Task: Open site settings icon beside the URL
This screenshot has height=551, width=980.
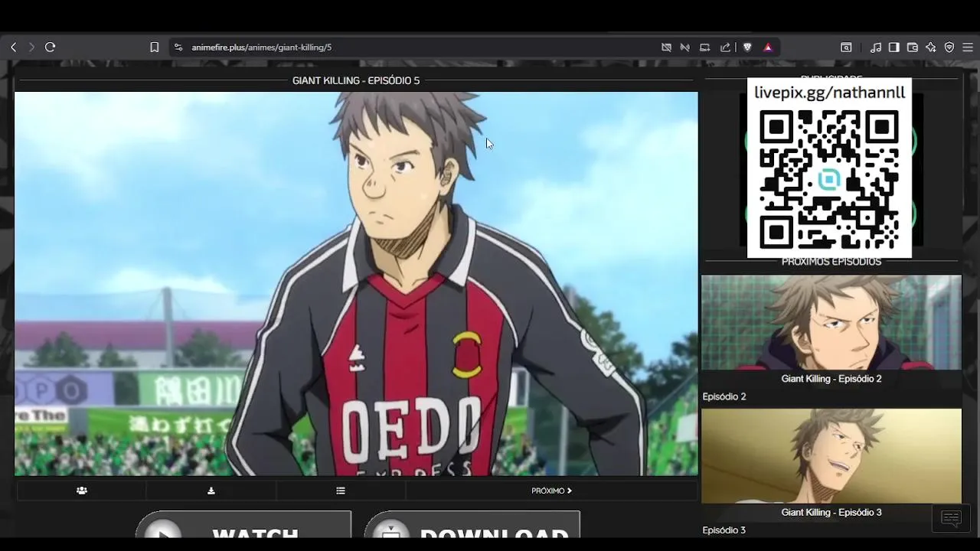Action: click(178, 47)
